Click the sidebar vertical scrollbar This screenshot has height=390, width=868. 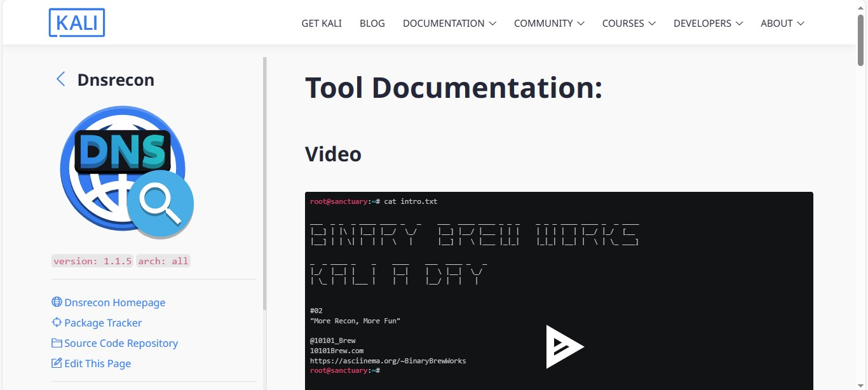pyautogui.click(x=265, y=183)
